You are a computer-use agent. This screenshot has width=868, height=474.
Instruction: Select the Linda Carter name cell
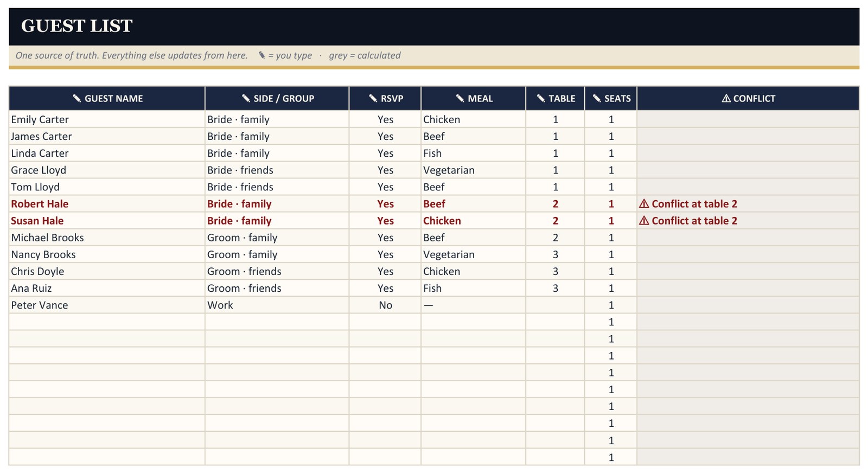107,153
